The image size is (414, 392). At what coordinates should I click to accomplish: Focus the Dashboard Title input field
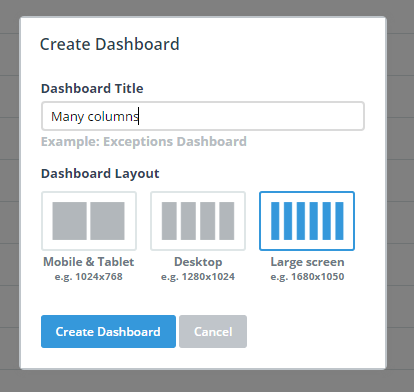tap(203, 116)
